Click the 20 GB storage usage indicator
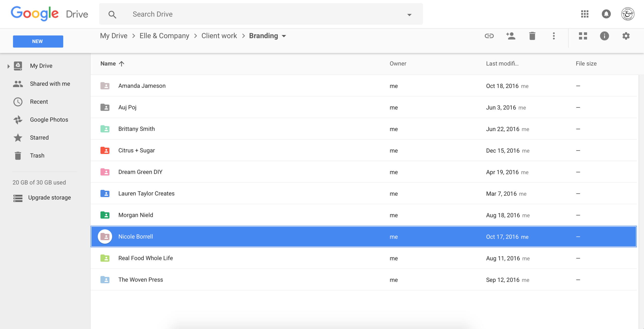The image size is (644, 329). (39, 182)
